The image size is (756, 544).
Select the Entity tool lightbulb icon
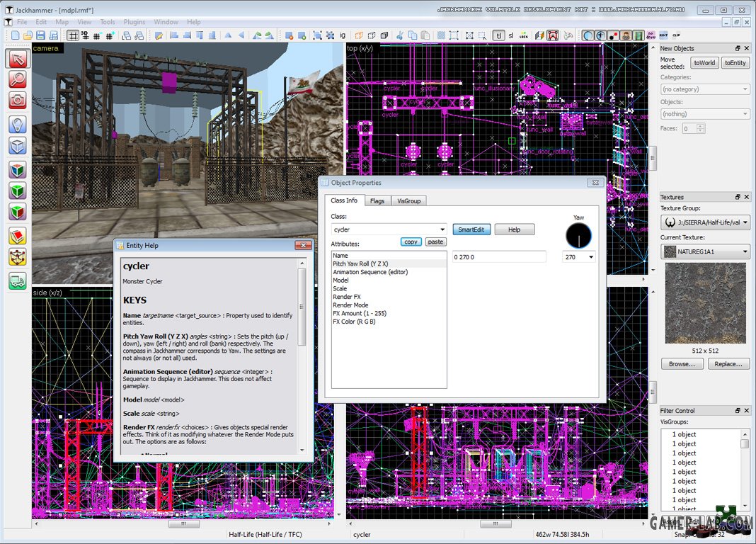point(18,125)
